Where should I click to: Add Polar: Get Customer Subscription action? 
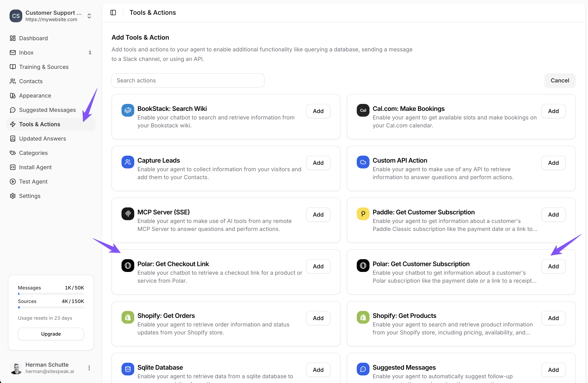(553, 266)
